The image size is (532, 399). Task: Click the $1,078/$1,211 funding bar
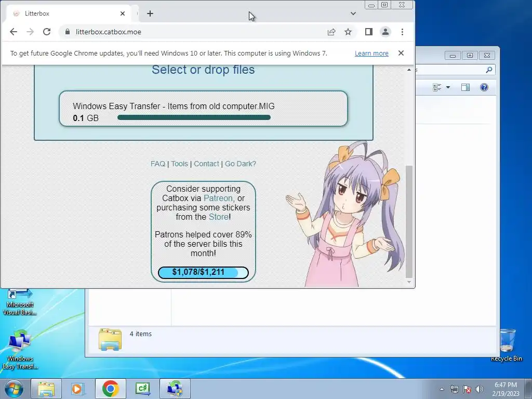coord(203,272)
